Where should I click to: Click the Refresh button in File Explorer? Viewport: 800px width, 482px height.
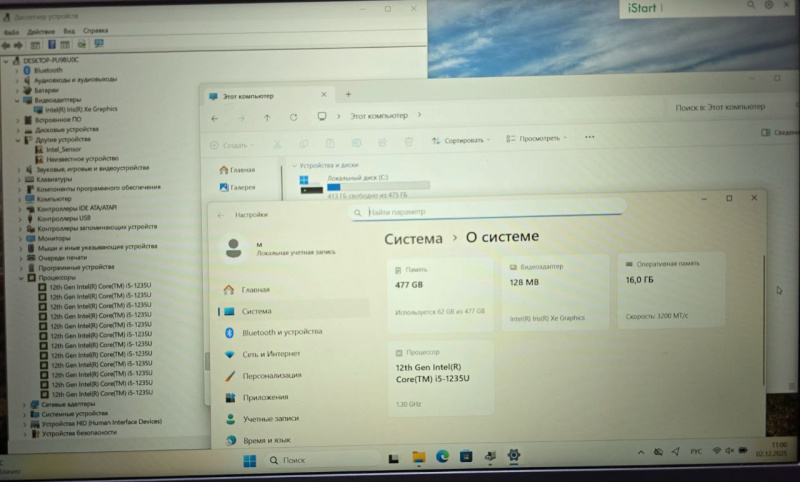[x=293, y=117]
